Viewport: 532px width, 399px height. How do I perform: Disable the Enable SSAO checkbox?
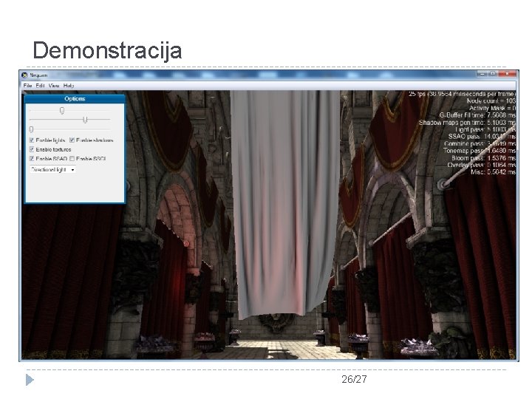(32, 158)
